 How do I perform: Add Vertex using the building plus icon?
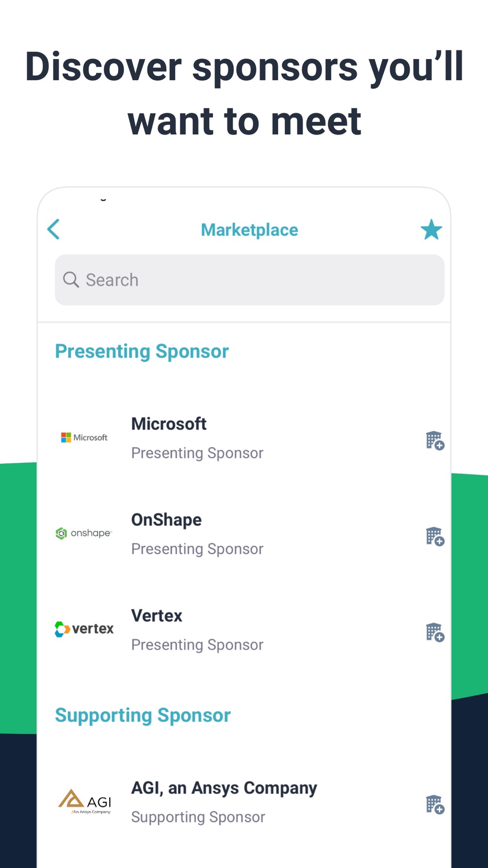pyautogui.click(x=435, y=632)
